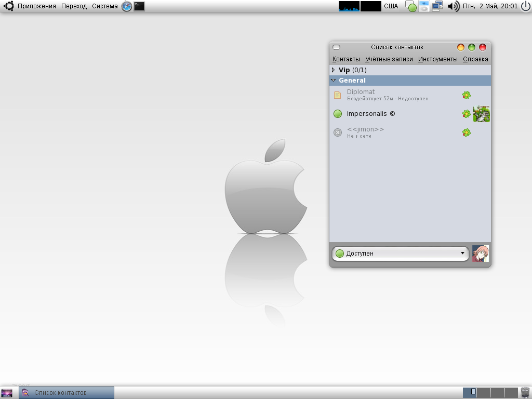This screenshot has height=399, width=532.
Task: Open the trash icon in bottom panel
Action: [525, 392]
